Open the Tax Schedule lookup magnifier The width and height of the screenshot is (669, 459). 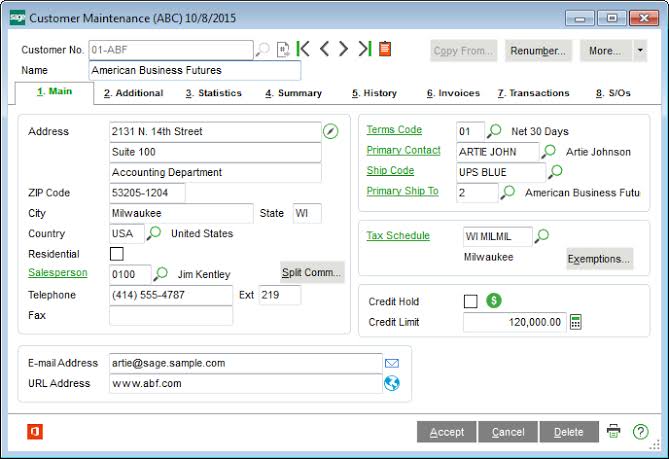542,235
